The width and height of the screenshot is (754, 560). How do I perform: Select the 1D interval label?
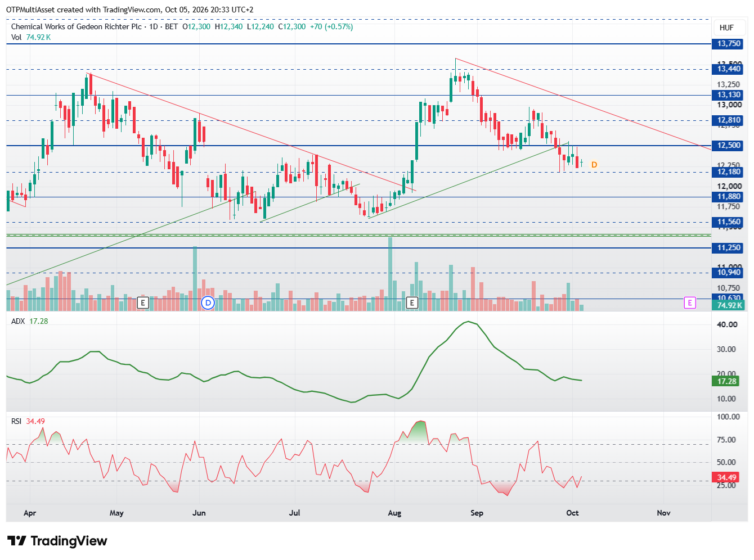[x=154, y=26]
